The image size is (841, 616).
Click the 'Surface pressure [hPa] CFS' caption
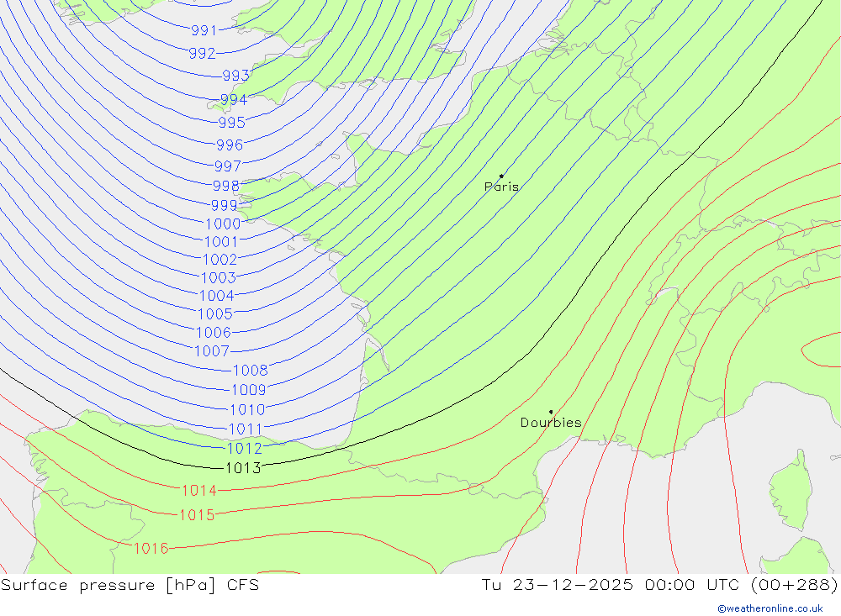(x=130, y=585)
